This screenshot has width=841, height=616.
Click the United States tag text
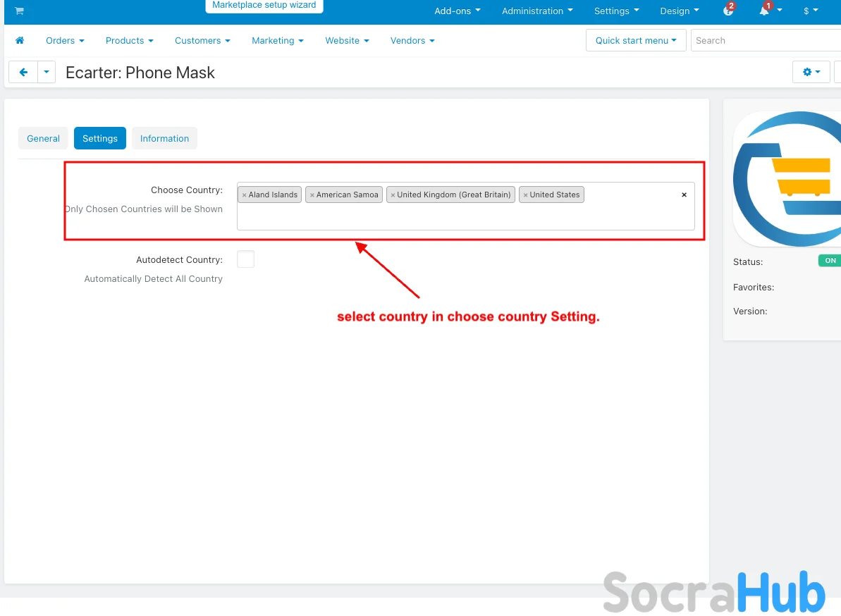(x=555, y=195)
